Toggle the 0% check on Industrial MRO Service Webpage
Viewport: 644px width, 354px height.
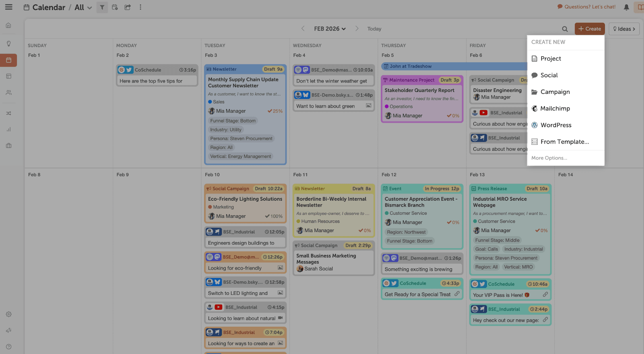(x=541, y=231)
